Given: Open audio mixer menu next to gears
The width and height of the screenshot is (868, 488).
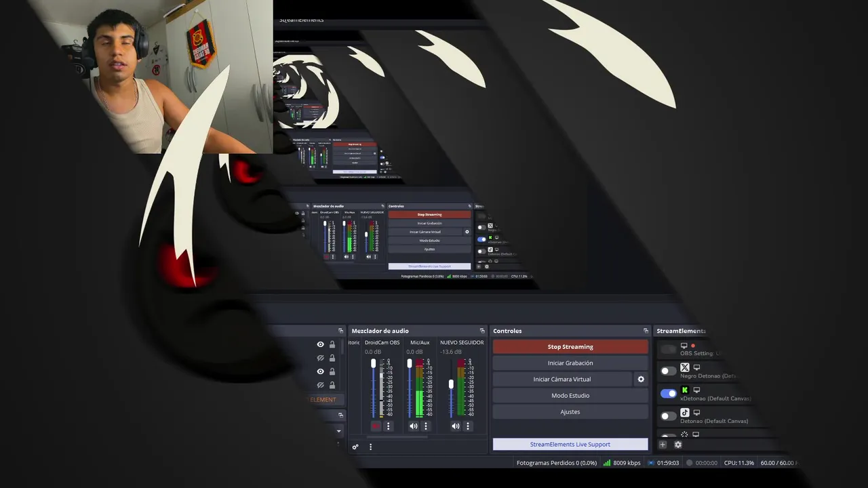Looking at the screenshot, I should click(x=370, y=447).
